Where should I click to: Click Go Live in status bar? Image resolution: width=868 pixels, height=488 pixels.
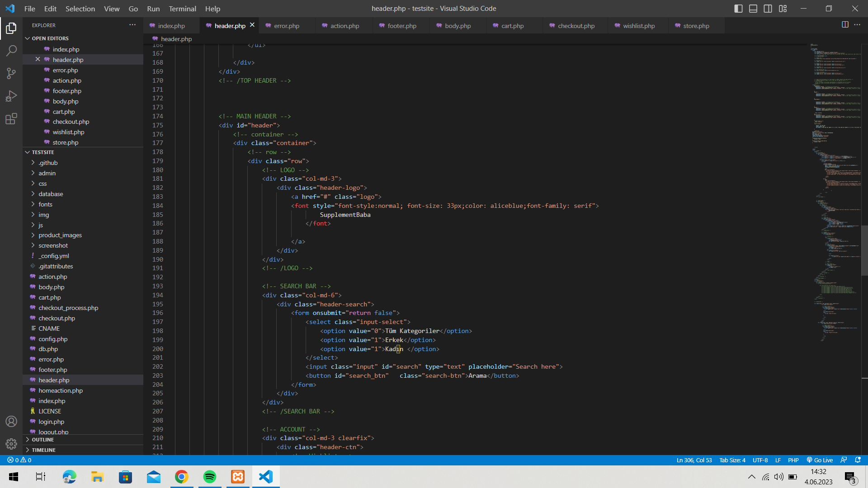click(x=820, y=460)
